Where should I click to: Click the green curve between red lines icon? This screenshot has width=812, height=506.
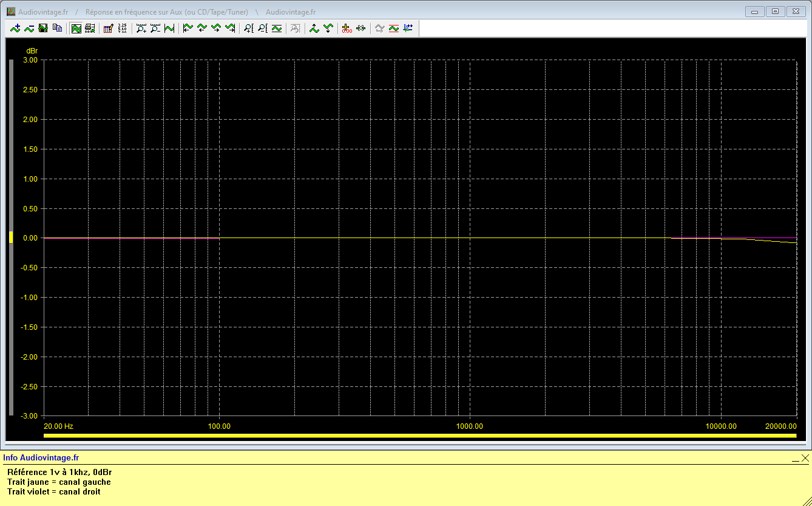pyautogui.click(x=394, y=28)
